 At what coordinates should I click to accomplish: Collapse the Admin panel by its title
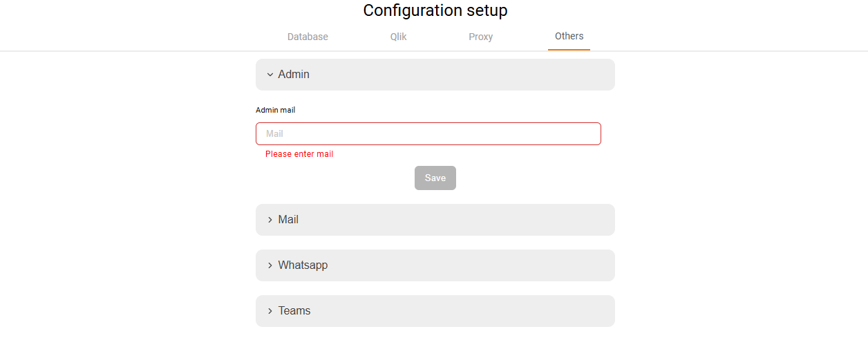[x=294, y=75]
